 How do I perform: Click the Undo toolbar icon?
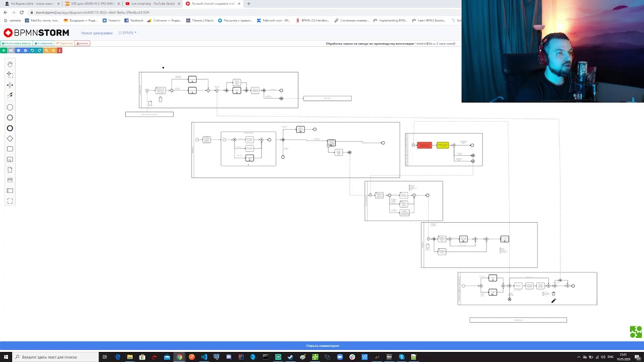pyautogui.click(x=32, y=50)
